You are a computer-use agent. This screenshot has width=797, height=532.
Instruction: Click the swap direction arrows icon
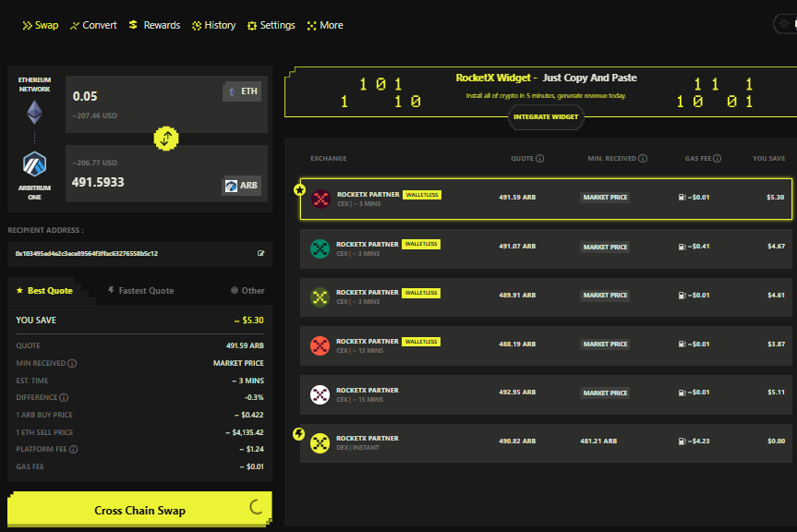(x=165, y=139)
